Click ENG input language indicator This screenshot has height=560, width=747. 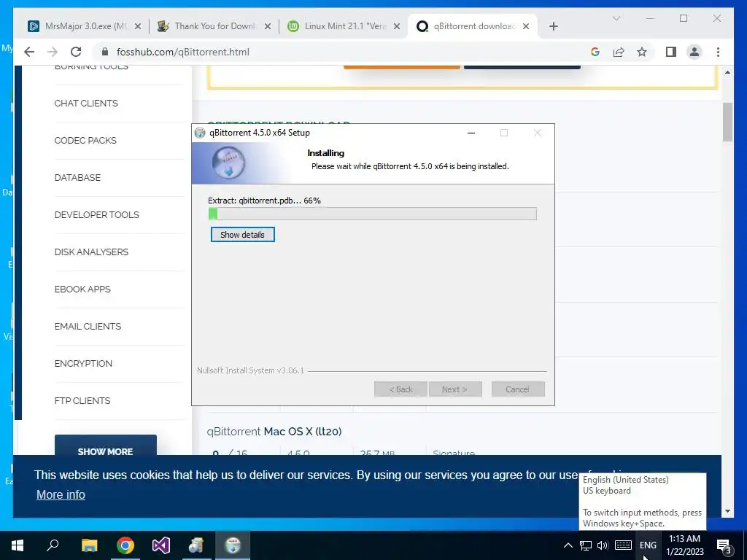coord(648,545)
